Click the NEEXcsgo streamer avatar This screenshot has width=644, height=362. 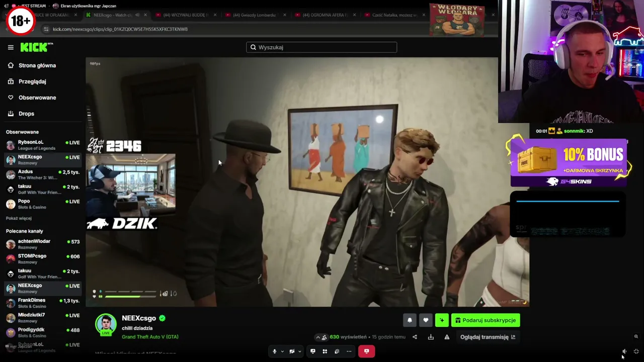(106, 325)
